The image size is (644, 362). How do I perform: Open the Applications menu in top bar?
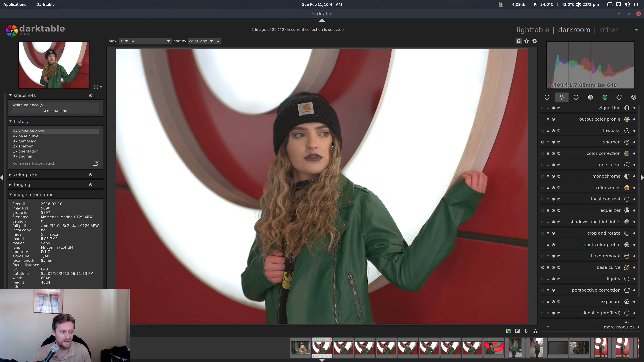14,5
